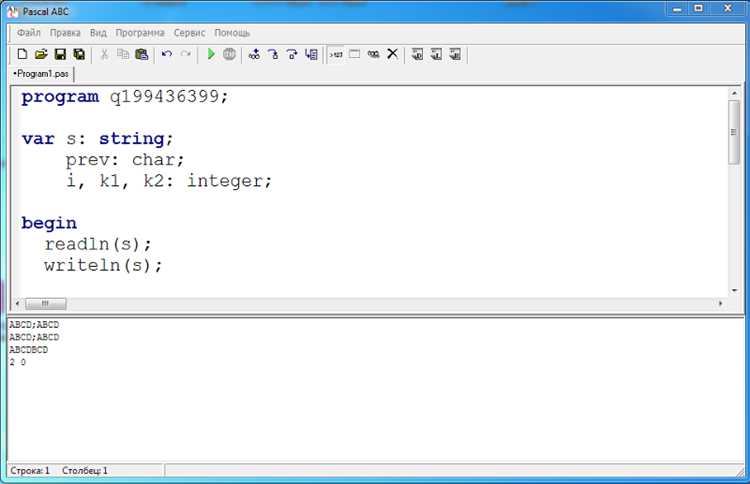
Task: Open the Файл menu
Action: [x=29, y=33]
